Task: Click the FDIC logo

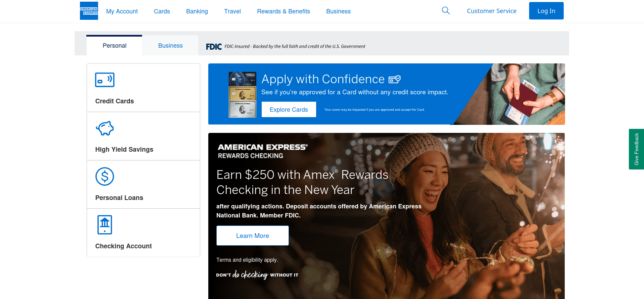Action: [214, 47]
